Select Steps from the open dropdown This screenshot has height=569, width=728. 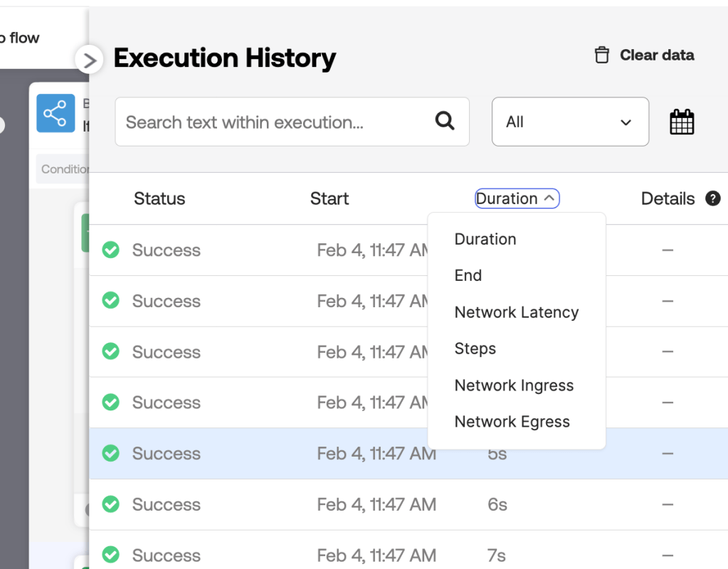point(475,349)
